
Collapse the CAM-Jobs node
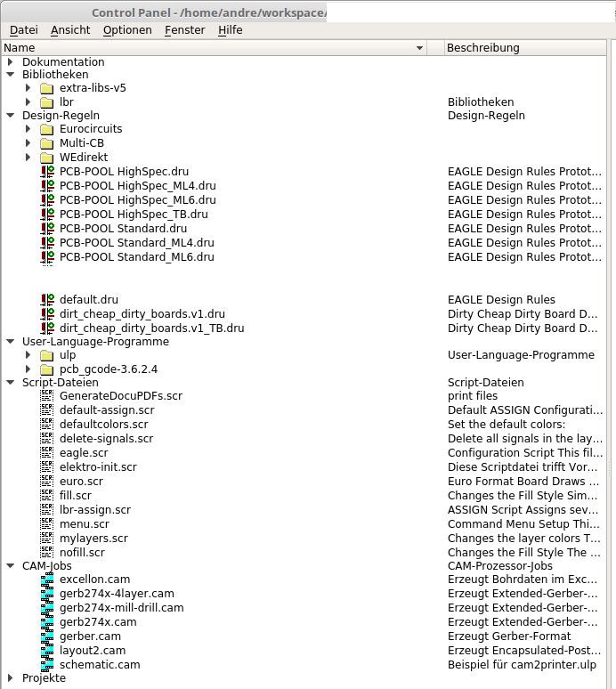(11, 565)
